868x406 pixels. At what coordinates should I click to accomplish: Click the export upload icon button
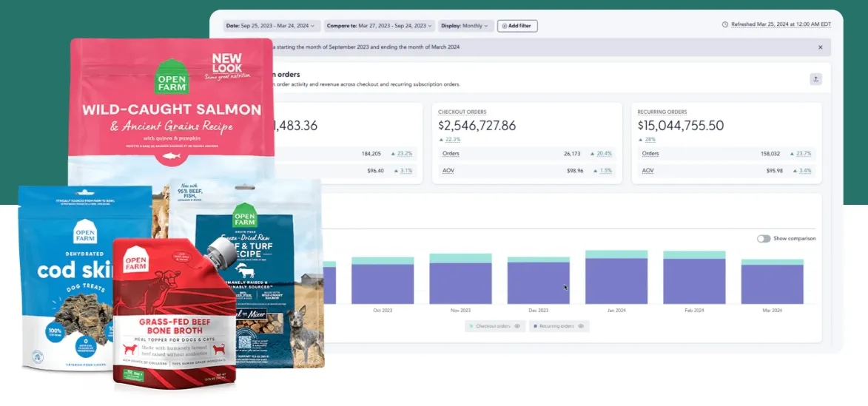pos(815,79)
